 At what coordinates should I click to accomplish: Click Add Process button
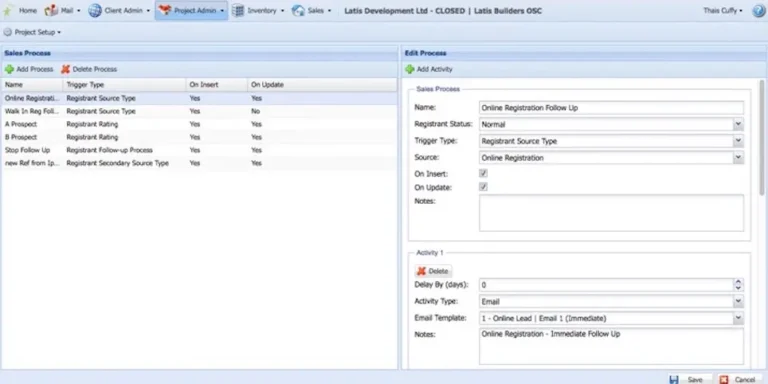pos(29,70)
